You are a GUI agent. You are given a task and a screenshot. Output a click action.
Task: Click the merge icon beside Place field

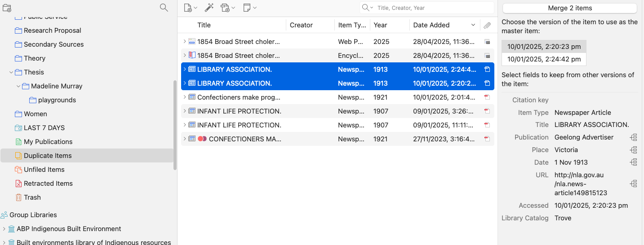pyautogui.click(x=634, y=150)
